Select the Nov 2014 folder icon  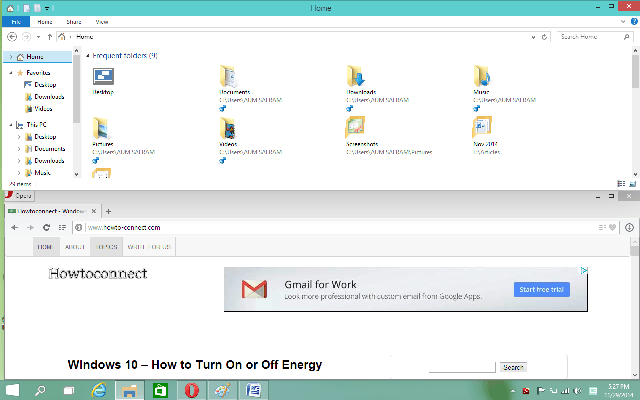482,127
